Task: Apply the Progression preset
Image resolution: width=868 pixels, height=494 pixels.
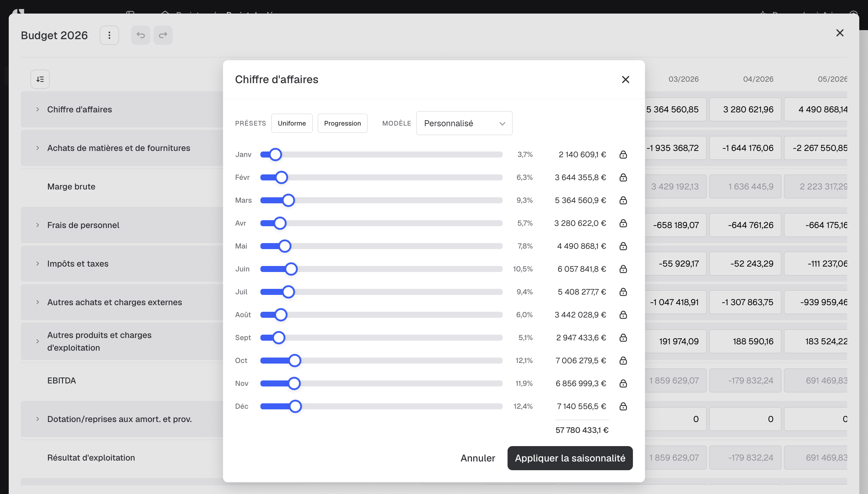Action: 342,123
